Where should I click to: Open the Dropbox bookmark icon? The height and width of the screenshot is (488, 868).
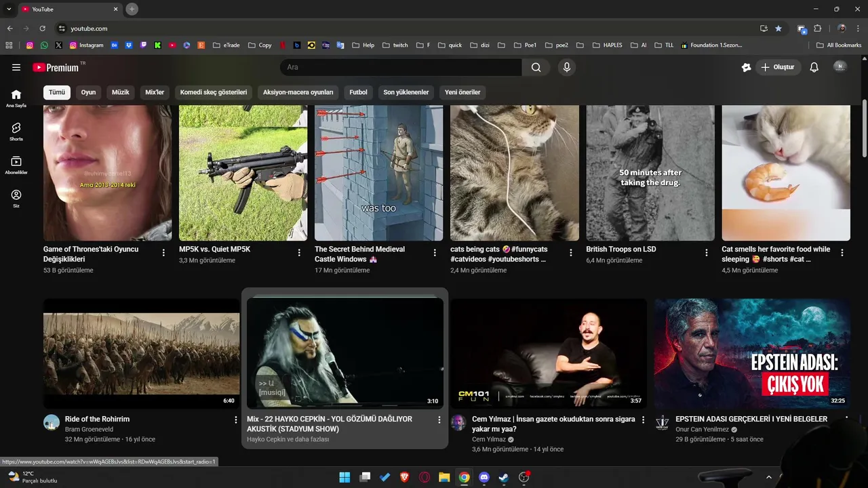(x=129, y=45)
